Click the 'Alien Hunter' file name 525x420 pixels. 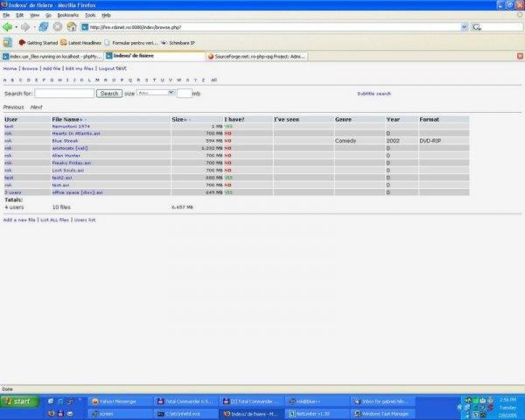tap(66, 156)
